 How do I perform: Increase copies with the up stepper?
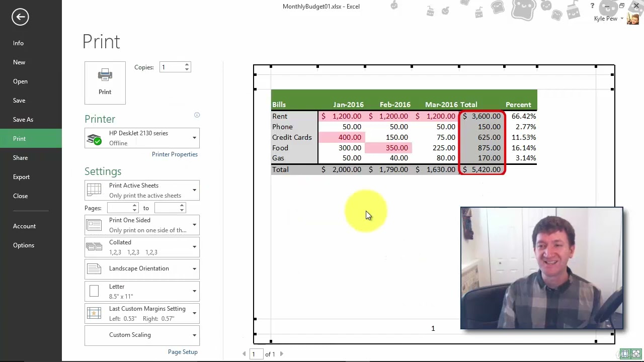click(x=187, y=65)
